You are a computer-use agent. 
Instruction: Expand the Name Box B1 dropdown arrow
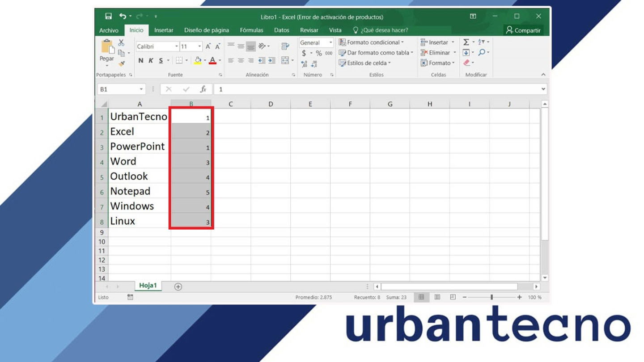[141, 89]
